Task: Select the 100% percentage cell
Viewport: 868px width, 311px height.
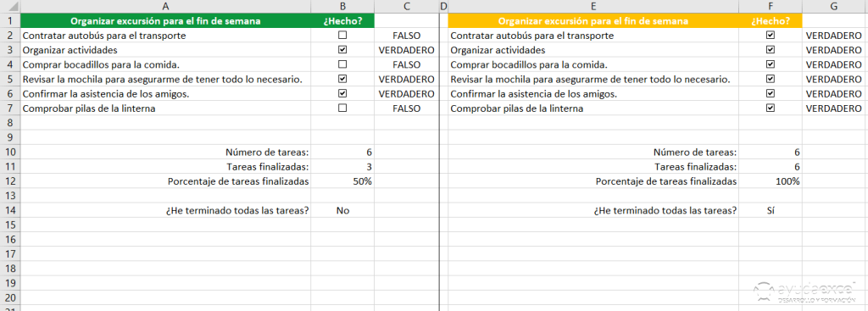Action: point(770,181)
